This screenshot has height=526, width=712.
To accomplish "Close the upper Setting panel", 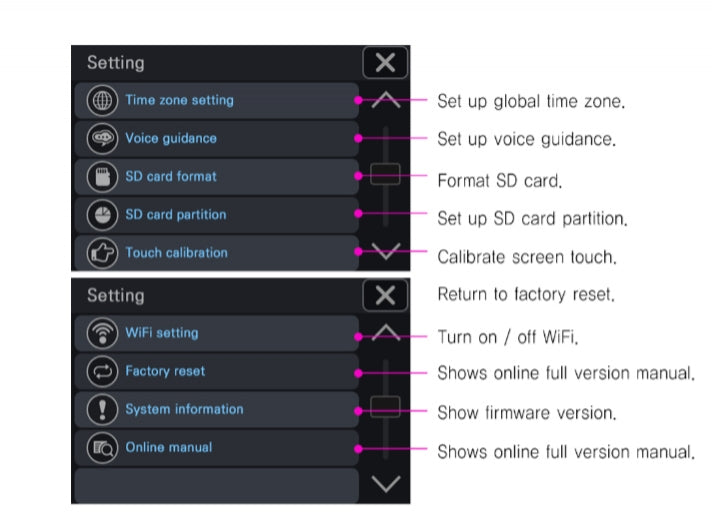I will click(385, 63).
